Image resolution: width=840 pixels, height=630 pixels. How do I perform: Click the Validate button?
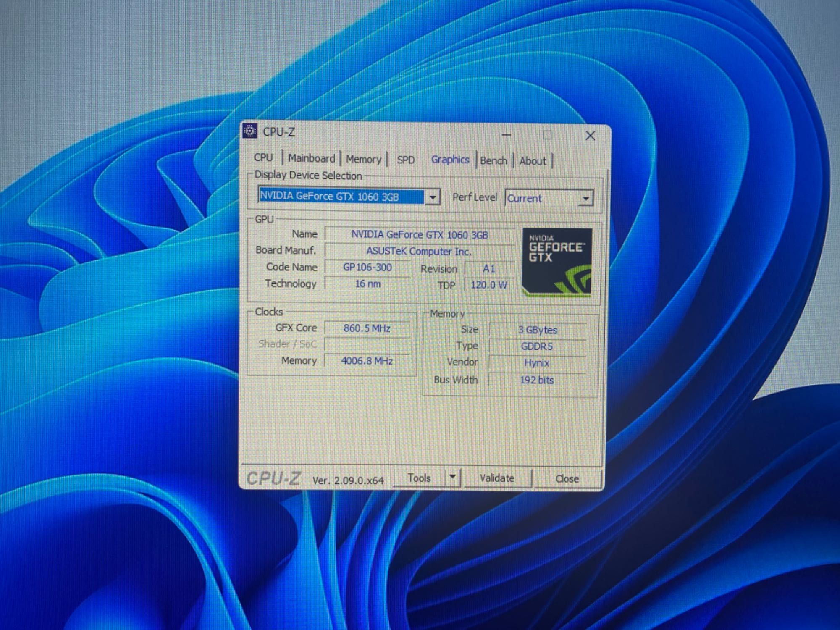(497, 478)
